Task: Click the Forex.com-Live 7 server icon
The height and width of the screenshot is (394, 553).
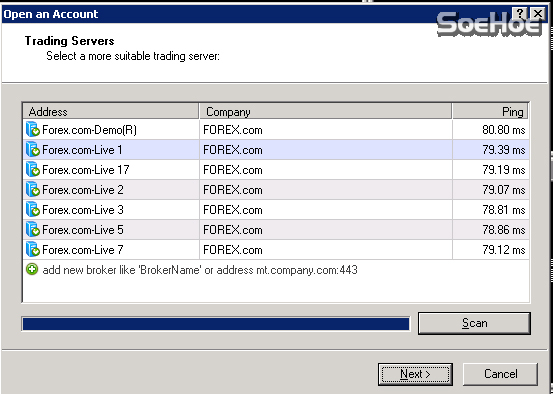Action: coord(33,250)
